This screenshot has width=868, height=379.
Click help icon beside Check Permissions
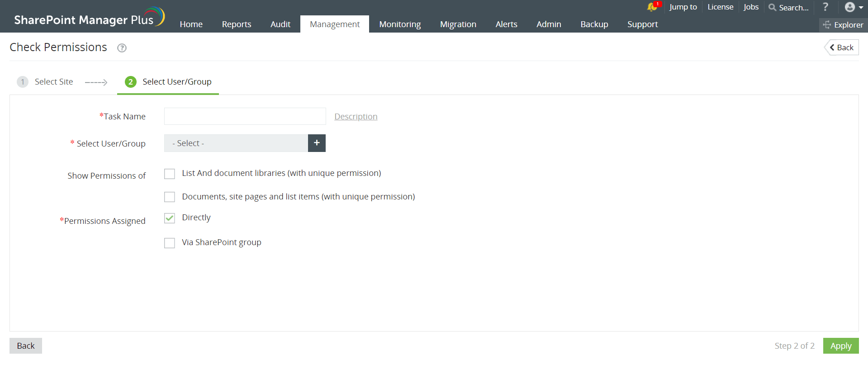pyautogui.click(x=122, y=48)
